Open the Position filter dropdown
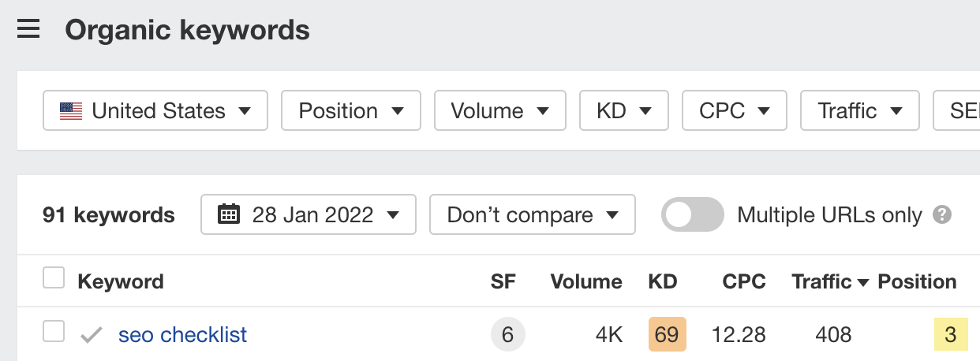Viewport: 980px width, 361px height. click(350, 111)
